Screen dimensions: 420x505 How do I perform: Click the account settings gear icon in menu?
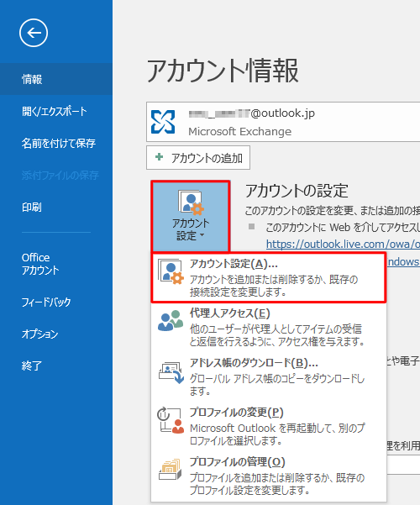[x=171, y=271]
